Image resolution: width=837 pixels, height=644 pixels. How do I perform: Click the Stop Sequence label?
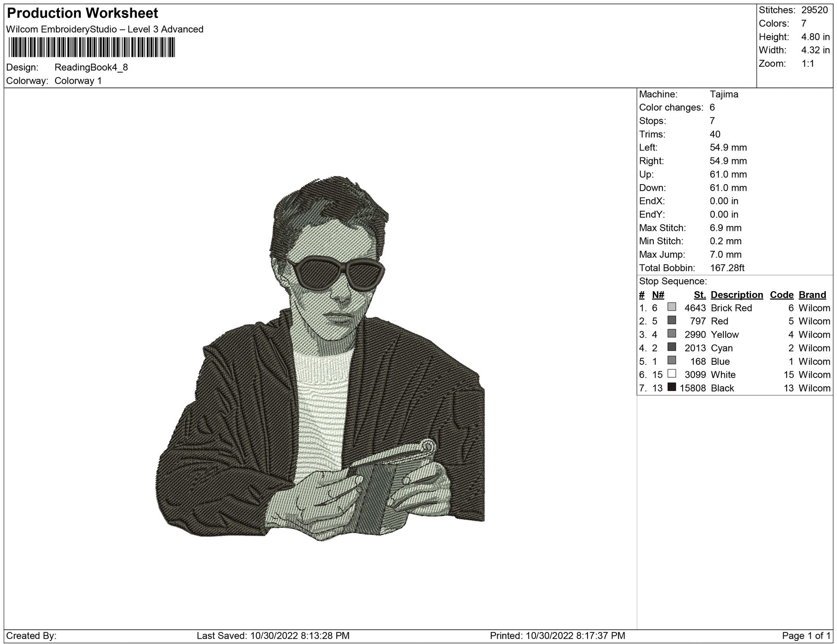pyautogui.click(x=673, y=281)
